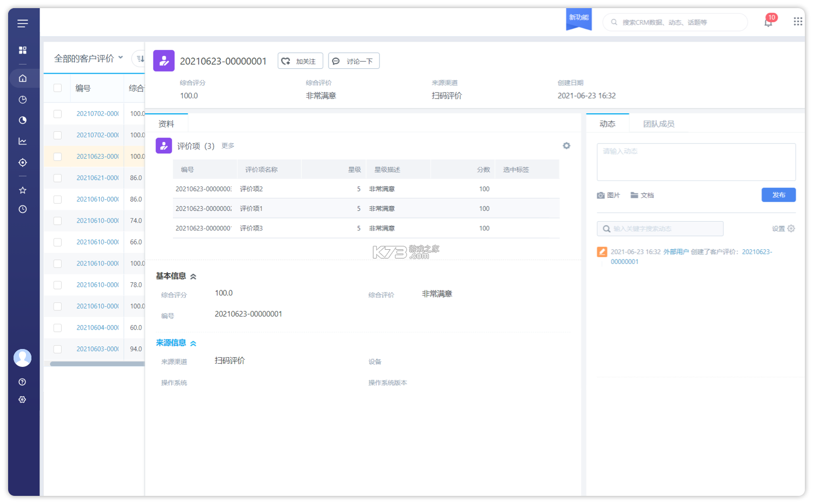
Task: Click the 评价项3 row name
Action: [251, 228]
